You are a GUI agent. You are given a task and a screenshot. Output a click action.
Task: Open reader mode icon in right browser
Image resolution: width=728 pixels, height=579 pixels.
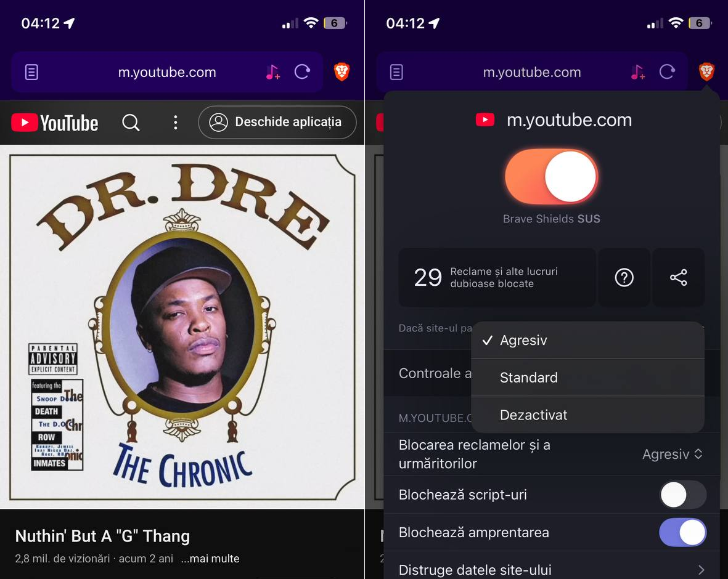[396, 73]
